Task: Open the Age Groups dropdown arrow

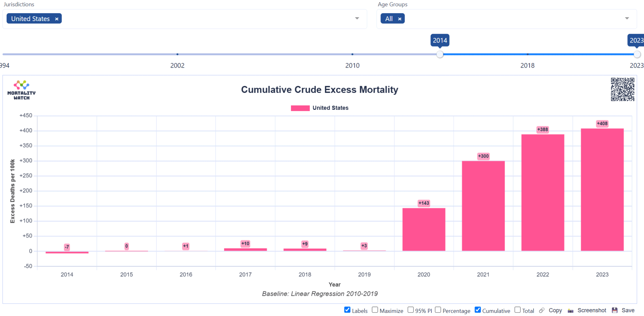Action: pyautogui.click(x=627, y=19)
